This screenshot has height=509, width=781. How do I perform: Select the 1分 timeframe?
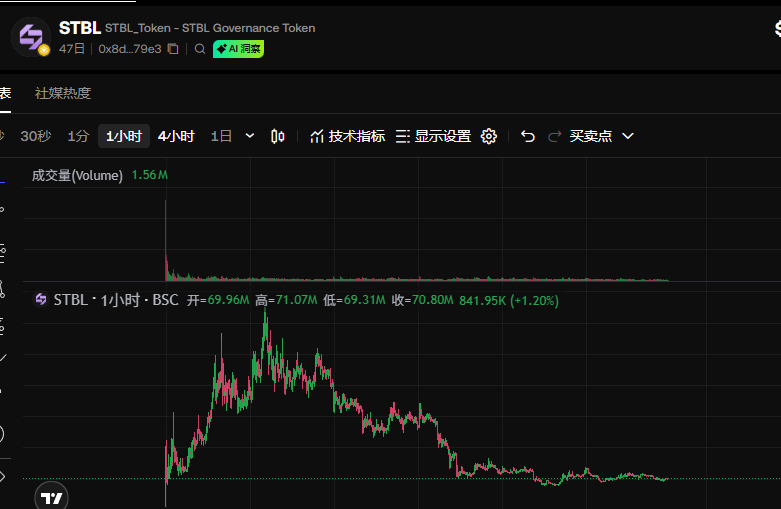78,136
